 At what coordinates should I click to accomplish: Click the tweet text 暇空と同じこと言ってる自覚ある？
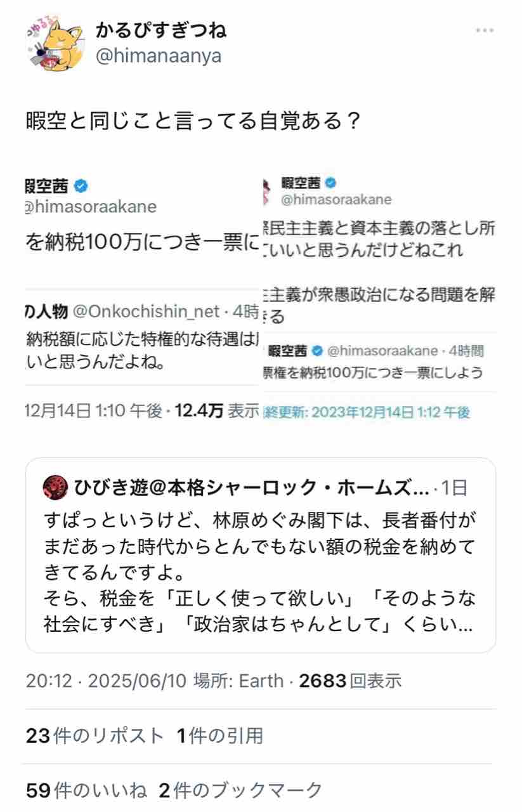point(193,121)
